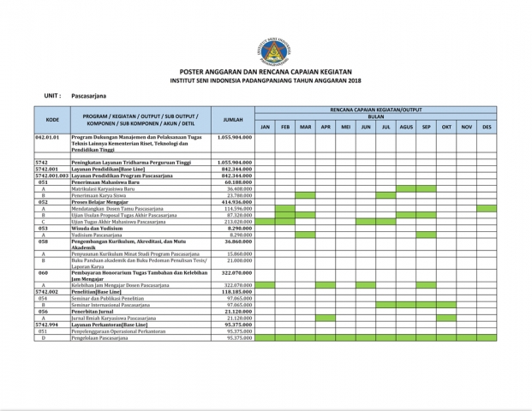Select the KODE column header
The width and height of the screenshot is (532, 411).
tap(52, 120)
